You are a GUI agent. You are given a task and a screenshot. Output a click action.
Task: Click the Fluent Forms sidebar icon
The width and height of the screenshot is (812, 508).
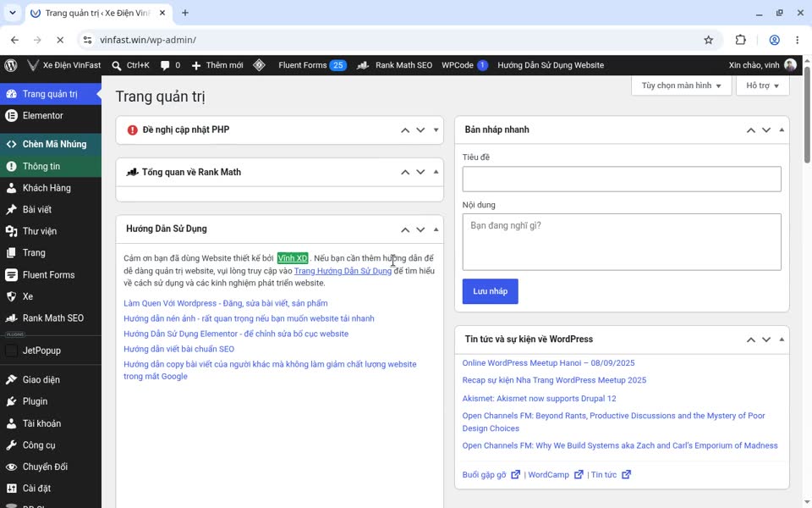(11, 274)
